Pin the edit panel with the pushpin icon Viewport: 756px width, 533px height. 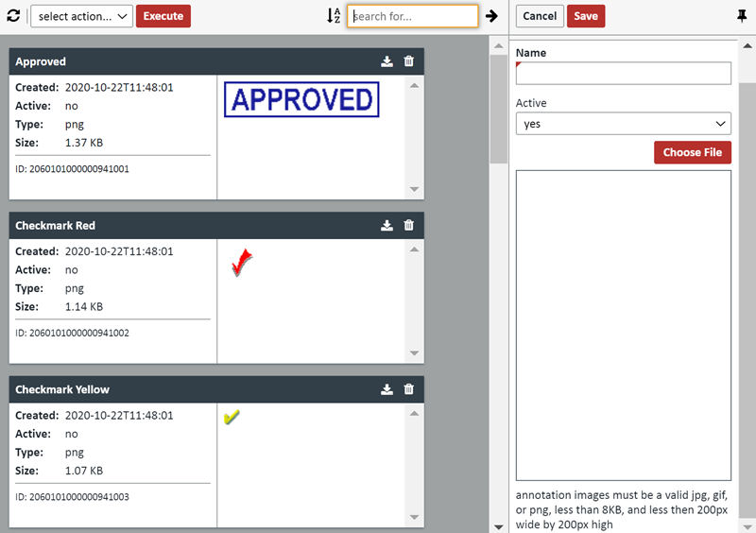tap(741, 16)
